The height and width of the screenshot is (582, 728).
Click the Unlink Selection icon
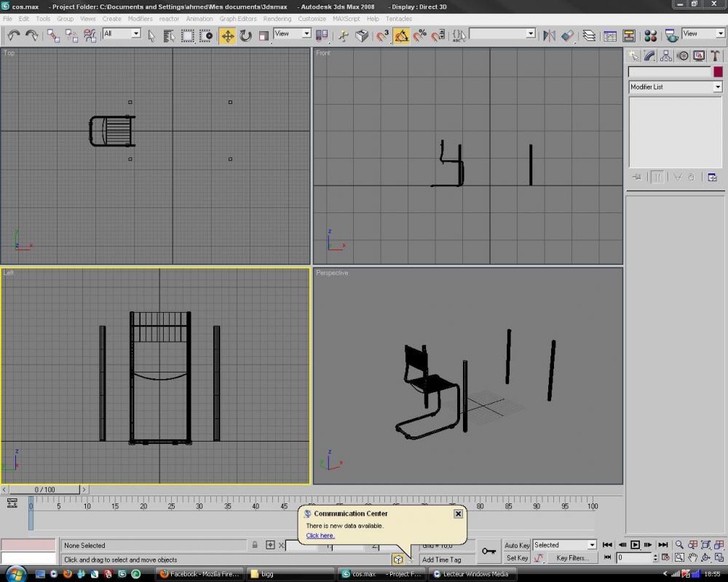coord(71,36)
